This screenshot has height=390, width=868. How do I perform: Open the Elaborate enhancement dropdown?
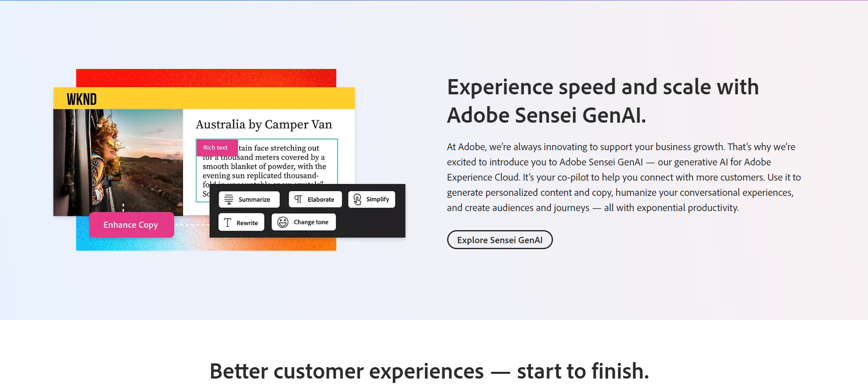pyautogui.click(x=315, y=199)
